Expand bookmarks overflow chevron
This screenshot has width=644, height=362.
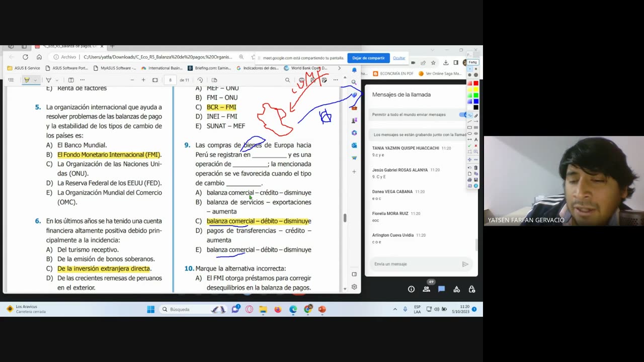(x=339, y=68)
